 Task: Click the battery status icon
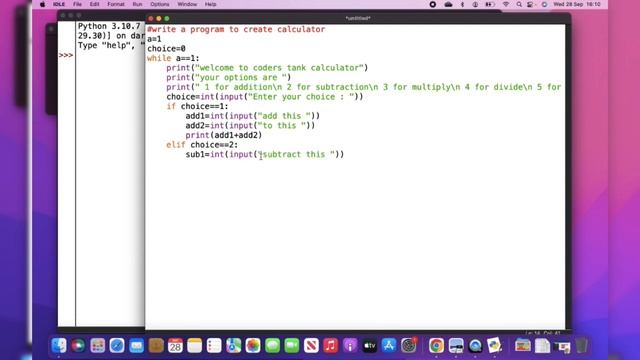coord(489,4)
